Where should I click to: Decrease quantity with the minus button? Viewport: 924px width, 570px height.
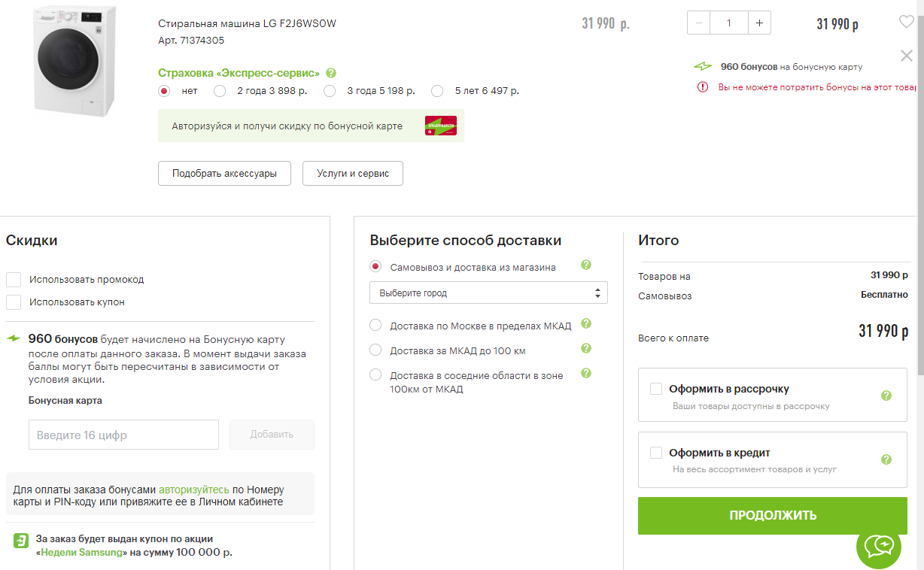[x=699, y=23]
